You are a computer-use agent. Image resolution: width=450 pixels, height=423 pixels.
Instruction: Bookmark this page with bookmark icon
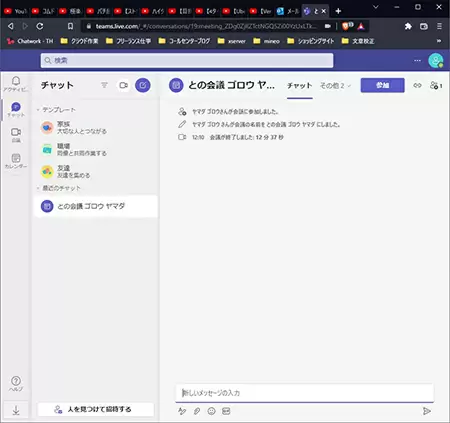[x=70, y=26]
